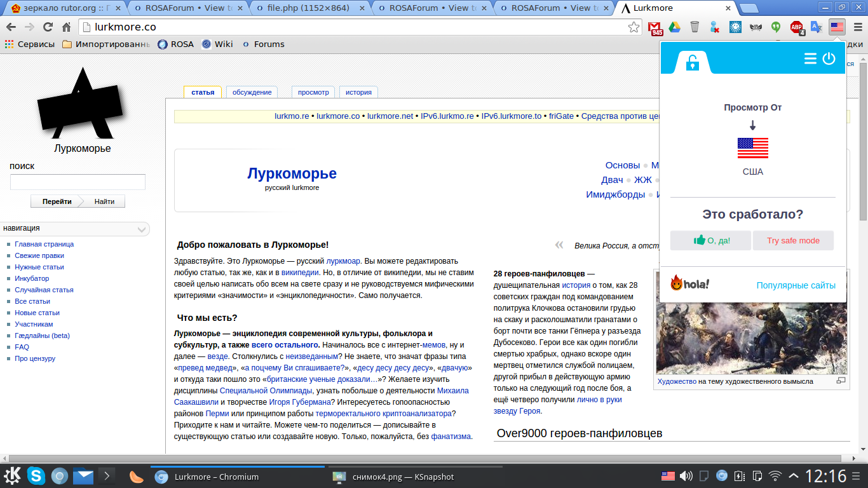
Task: Open the Google Drive extension
Action: (x=674, y=27)
